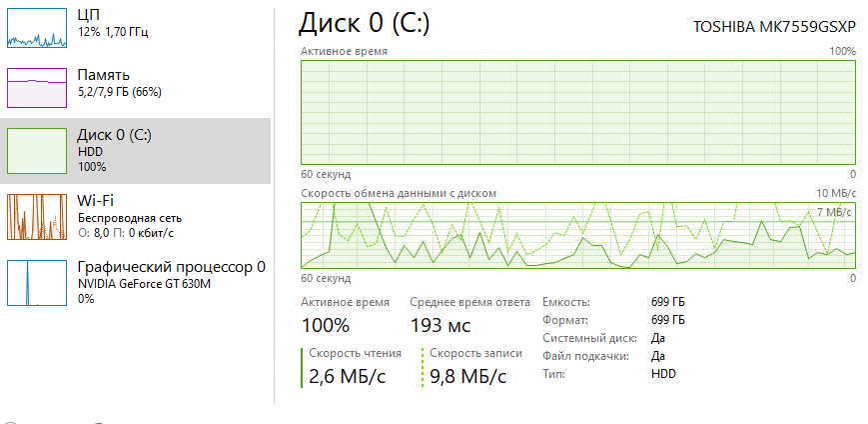Screen dimensions: 868x424
Task: Click the HDD 100% text in the sidebar
Action: [92, 159]
